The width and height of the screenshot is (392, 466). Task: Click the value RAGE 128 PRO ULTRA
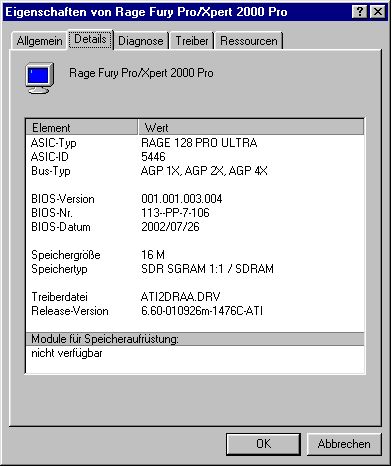(199, 143)
